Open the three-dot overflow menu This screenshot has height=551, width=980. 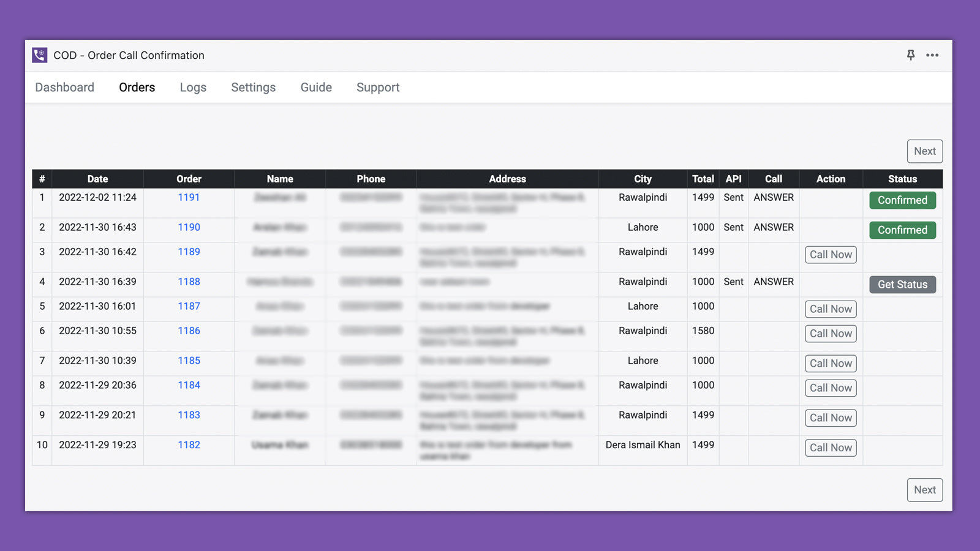932,55
